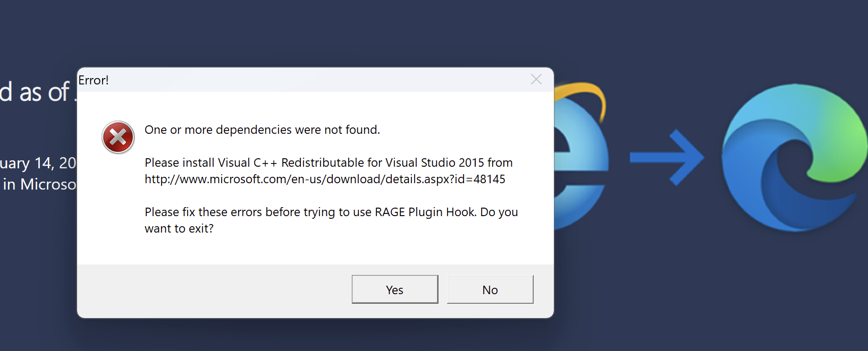Click Yes to exit RAGE Plugin Hook
This screenshot has width=868, height=351.
(395, 289)
